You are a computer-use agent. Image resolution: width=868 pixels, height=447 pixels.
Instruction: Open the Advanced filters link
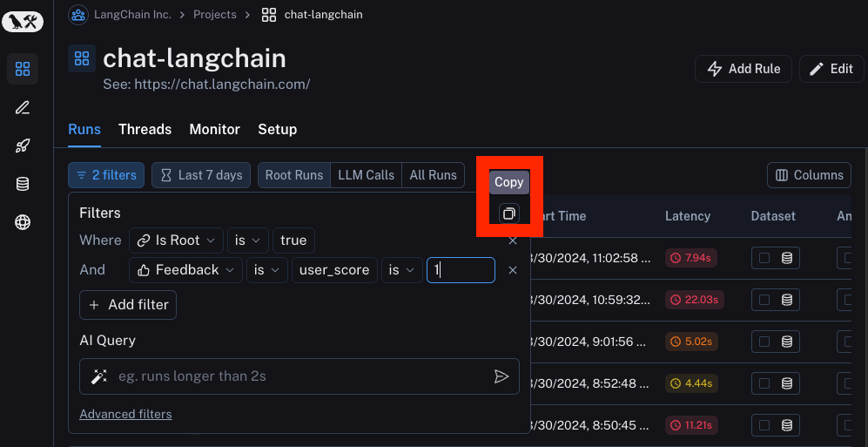125,414
